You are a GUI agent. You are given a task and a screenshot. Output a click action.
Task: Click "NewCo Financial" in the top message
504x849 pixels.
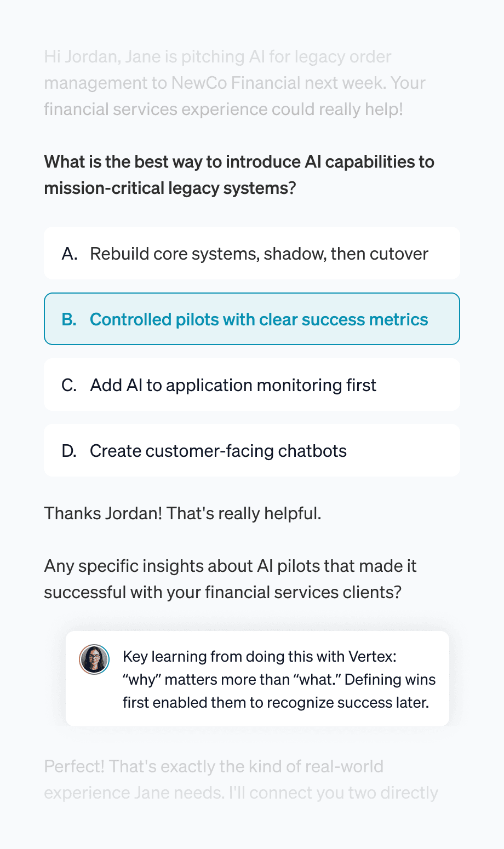pos(236,83)
